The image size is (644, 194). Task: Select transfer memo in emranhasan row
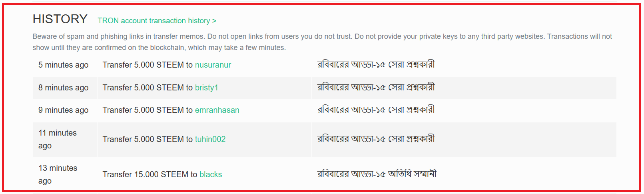click(376, 110)
